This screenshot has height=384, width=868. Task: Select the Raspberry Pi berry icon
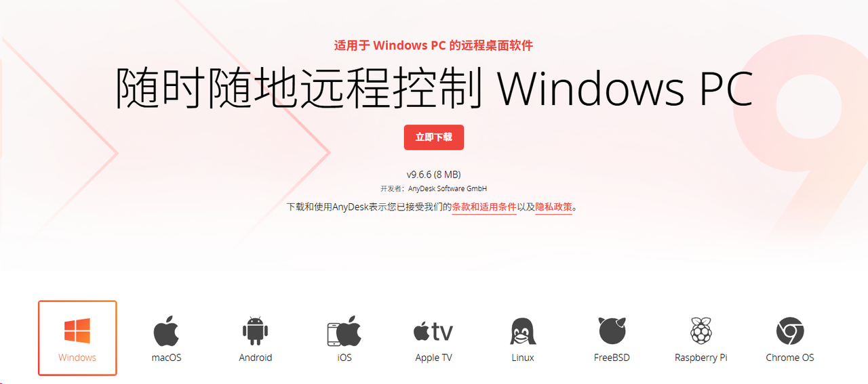click(x=701, y=331)
